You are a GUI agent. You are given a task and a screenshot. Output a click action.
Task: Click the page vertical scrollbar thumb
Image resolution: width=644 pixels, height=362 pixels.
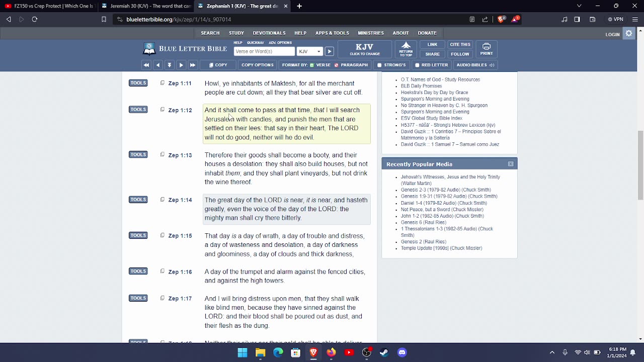[640, 165]
